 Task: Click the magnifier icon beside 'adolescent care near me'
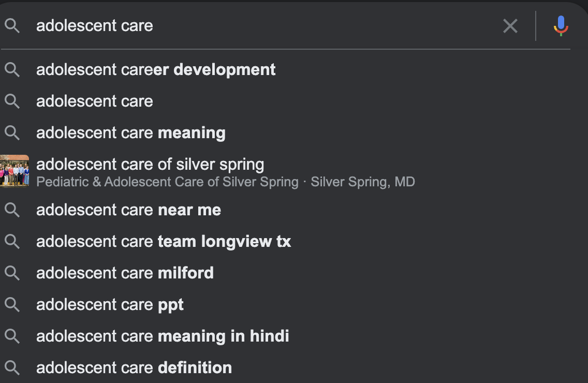[x=12, y=210]
